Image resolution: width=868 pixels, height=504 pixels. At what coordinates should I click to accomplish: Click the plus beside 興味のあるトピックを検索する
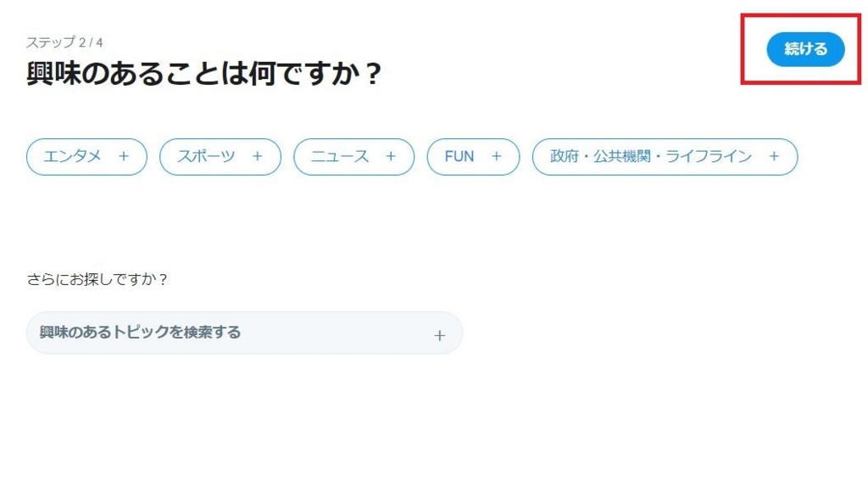[x=440, y=333]
